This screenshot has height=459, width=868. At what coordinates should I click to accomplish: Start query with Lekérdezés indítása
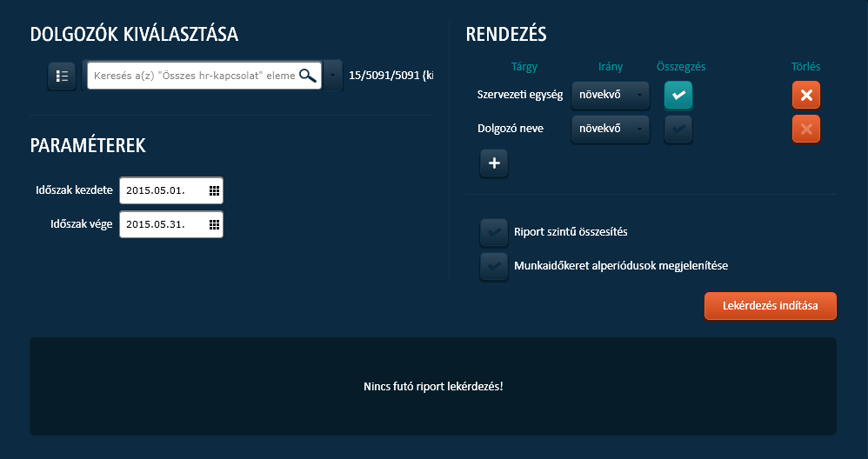(770, 306)
